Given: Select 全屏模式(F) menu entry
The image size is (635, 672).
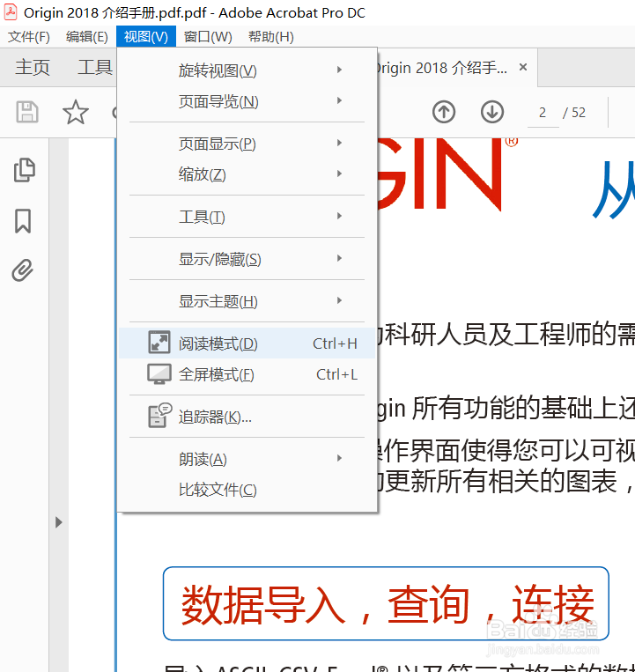Looking at the screenshot, I should [247, 374].
